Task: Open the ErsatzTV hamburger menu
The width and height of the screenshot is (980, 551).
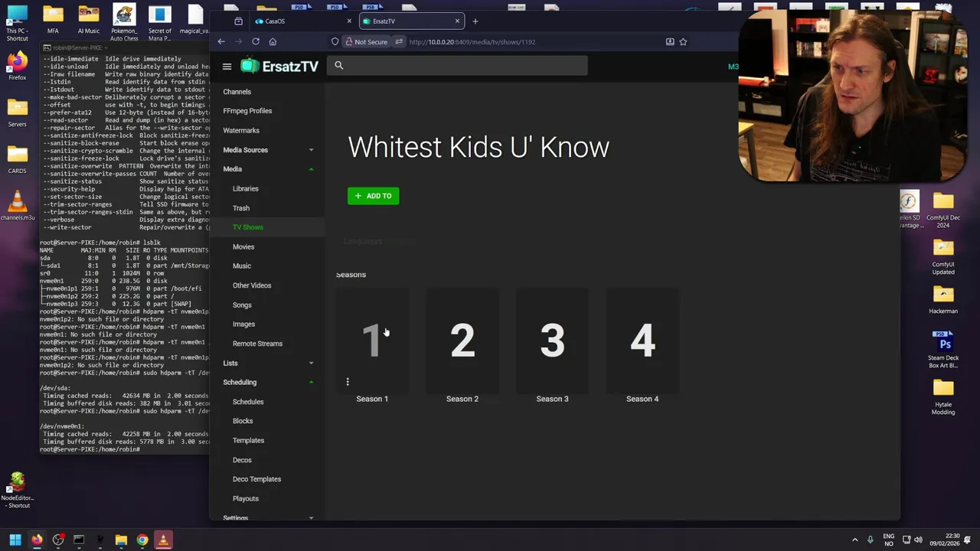Action: coord(227,67)
